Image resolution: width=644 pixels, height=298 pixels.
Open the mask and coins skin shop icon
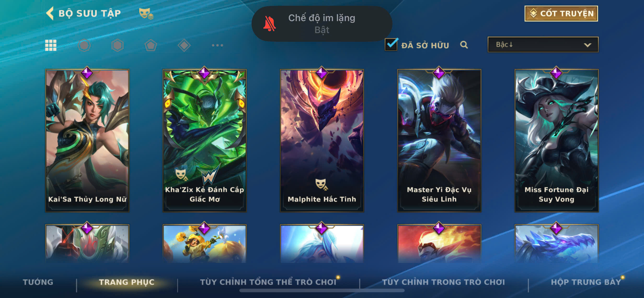click(146, 13)
